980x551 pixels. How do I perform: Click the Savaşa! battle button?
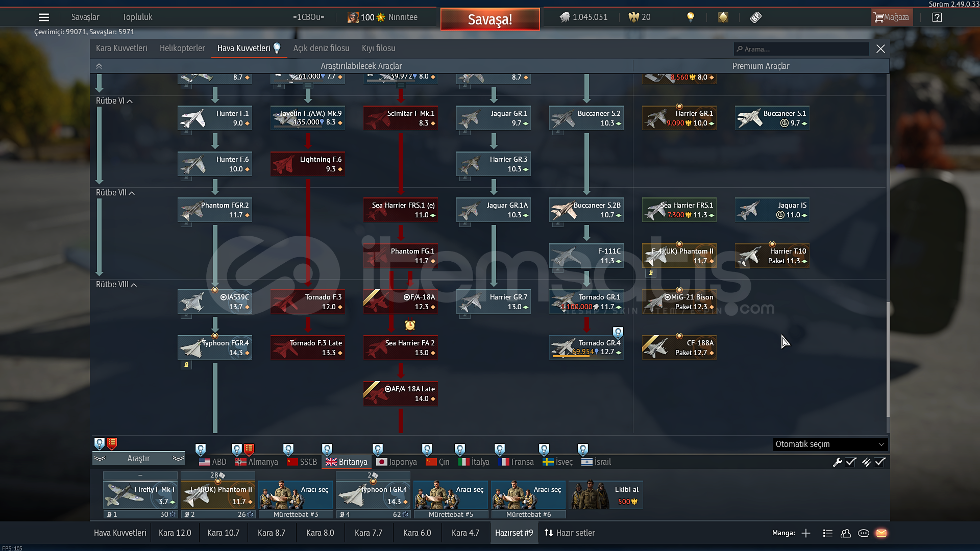(x=490, y=19)
